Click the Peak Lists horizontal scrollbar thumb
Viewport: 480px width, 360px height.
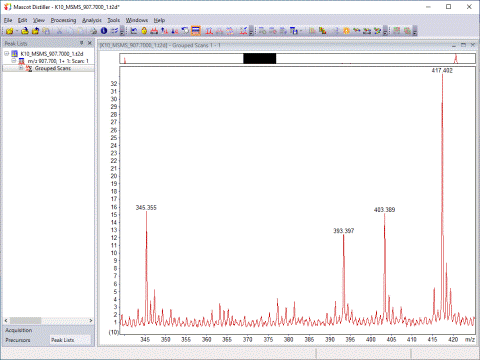25,321
